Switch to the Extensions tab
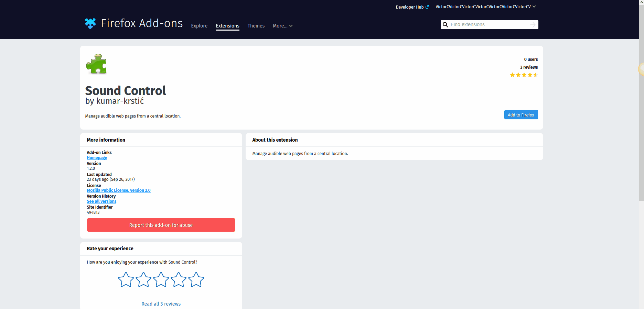 click(x=227, y=26)
